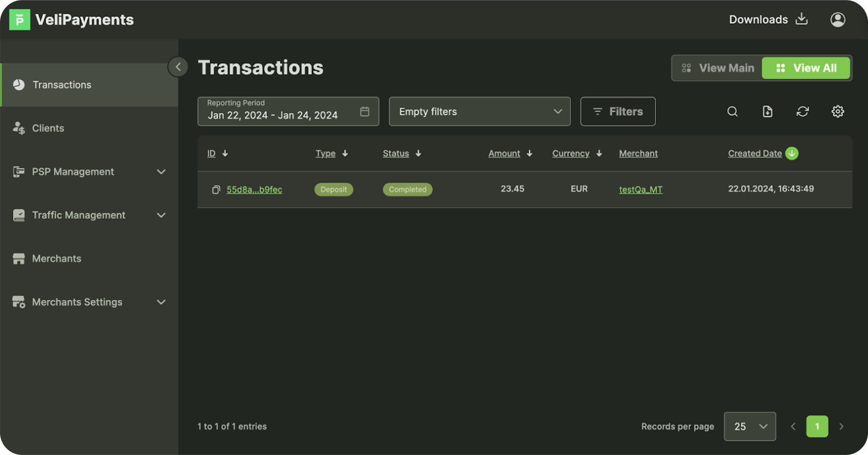This screenshot has width=868, height=455.
Task: Open table settings gear icon
Action: tap(838, 112)
